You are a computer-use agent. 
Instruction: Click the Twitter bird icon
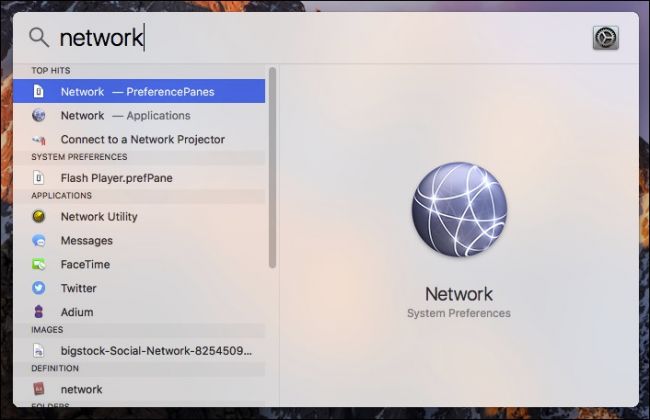tap(39, 288)
